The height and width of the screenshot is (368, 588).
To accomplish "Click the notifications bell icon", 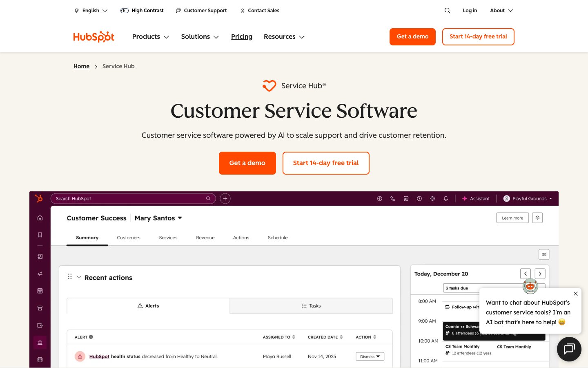I will click(445, 199).
